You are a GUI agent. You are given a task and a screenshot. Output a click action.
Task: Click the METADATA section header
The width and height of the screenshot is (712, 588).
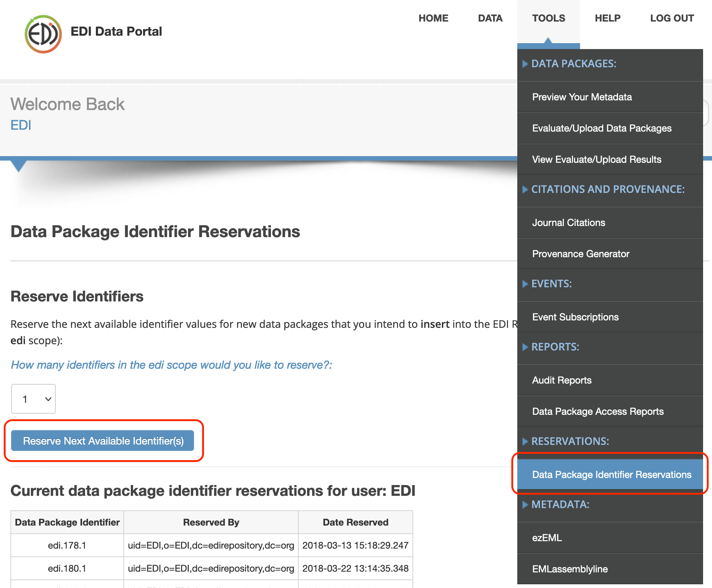point(560,504)
